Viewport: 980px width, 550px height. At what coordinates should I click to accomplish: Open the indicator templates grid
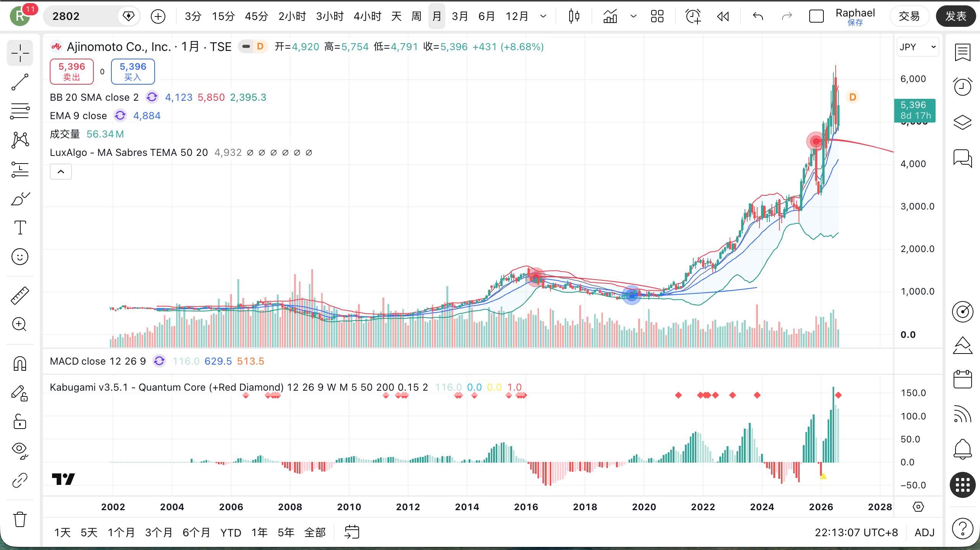click(x=657, y=16)
